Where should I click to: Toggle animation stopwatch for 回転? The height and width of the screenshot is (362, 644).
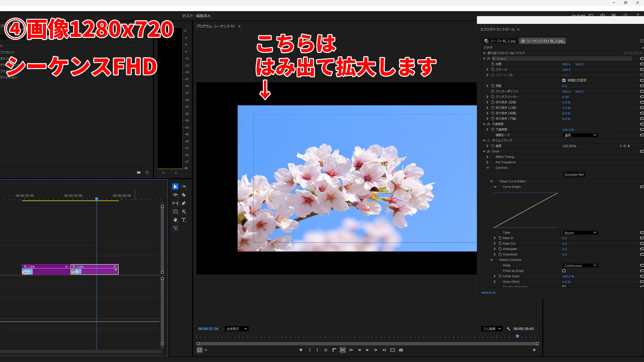point(493,86)
